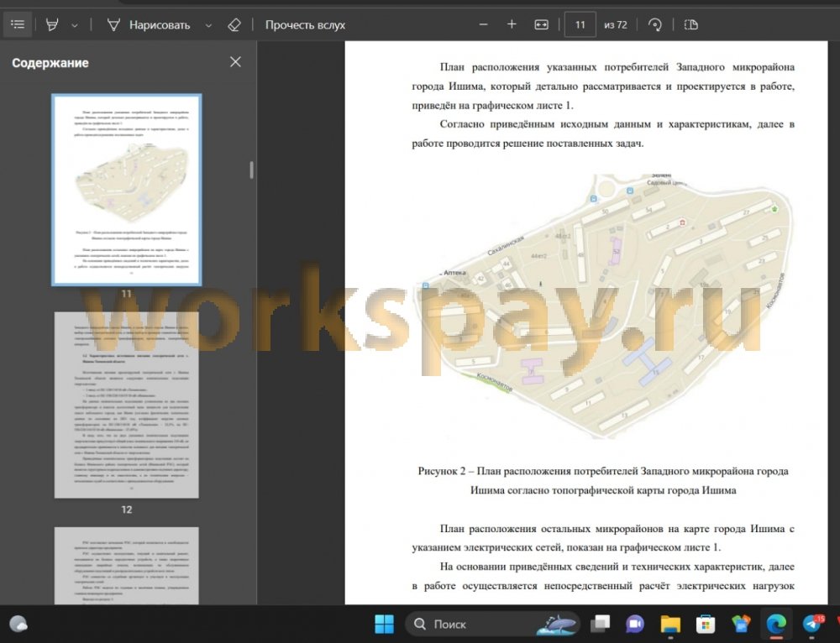
Task: Click the 'из 72' page count text
Action: [x=616, y=24]
